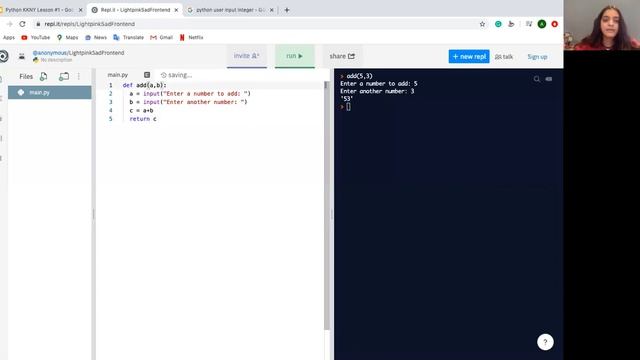Open the Netflix bookmark

pos(191,38)
